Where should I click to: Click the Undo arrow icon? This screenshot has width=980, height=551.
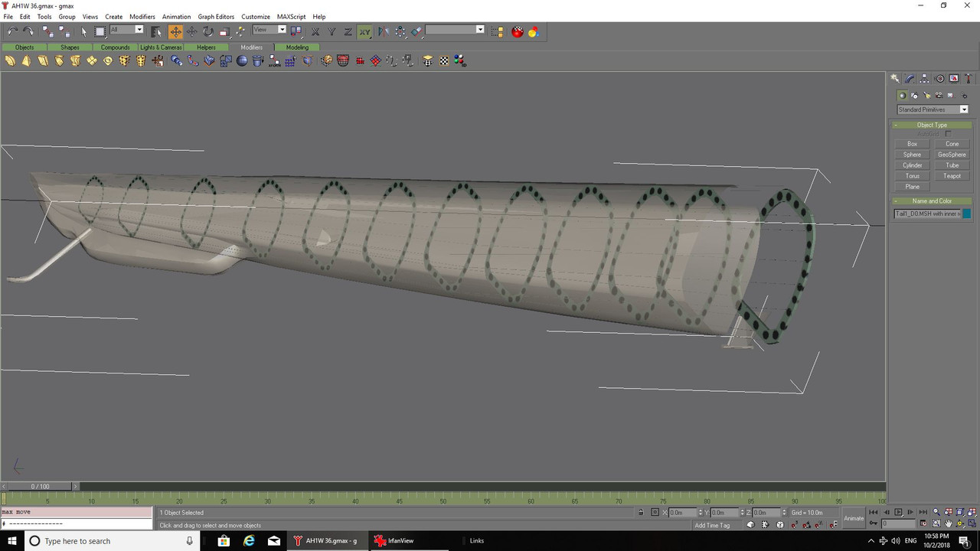(x=13, y=31)
